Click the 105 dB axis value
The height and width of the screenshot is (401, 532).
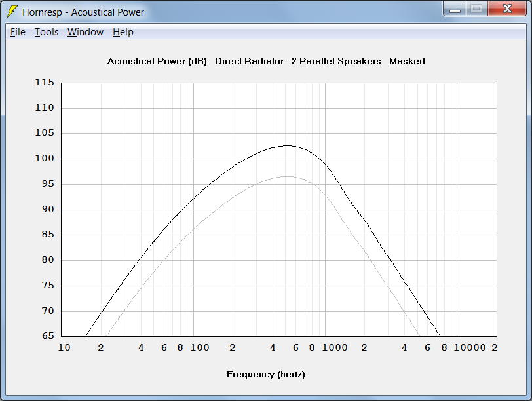(x=45, y=132)
